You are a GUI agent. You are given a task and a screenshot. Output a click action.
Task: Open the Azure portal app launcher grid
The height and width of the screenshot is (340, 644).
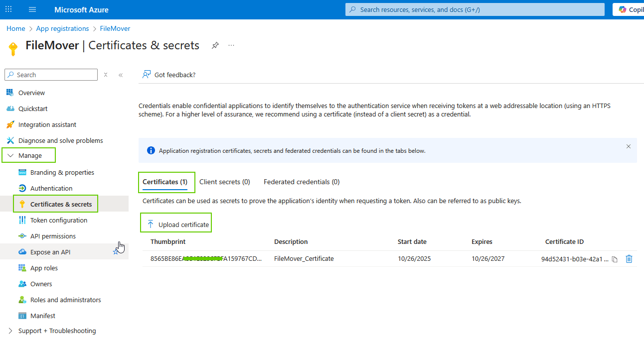click(8, 9)
